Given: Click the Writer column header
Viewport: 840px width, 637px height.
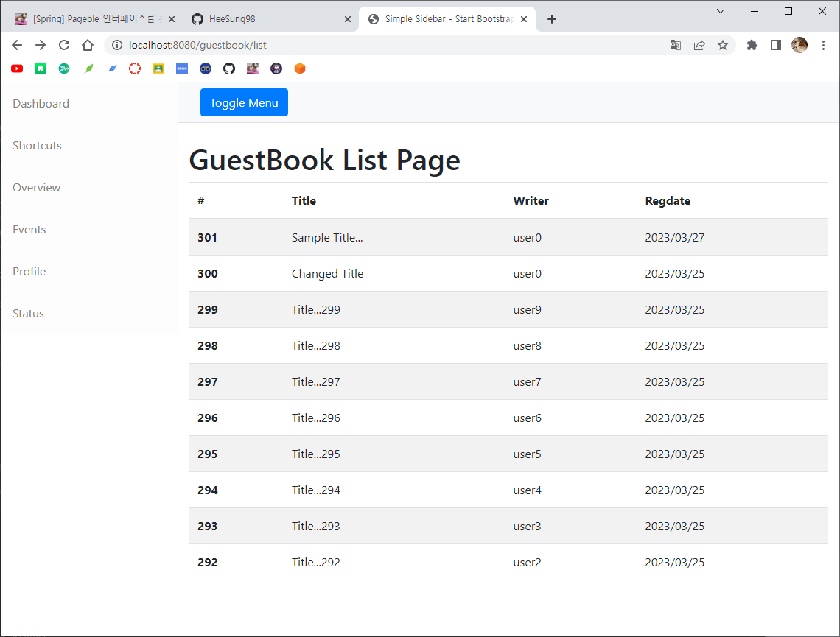Looking at the screenshot, I should pyautogui.click(x=531, y=201).
